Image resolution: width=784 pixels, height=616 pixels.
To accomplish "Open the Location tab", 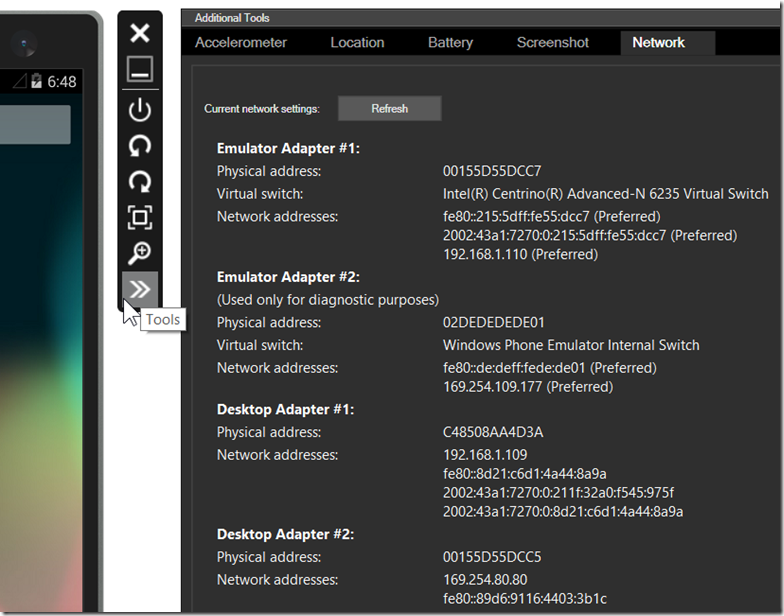I will 357,43.
